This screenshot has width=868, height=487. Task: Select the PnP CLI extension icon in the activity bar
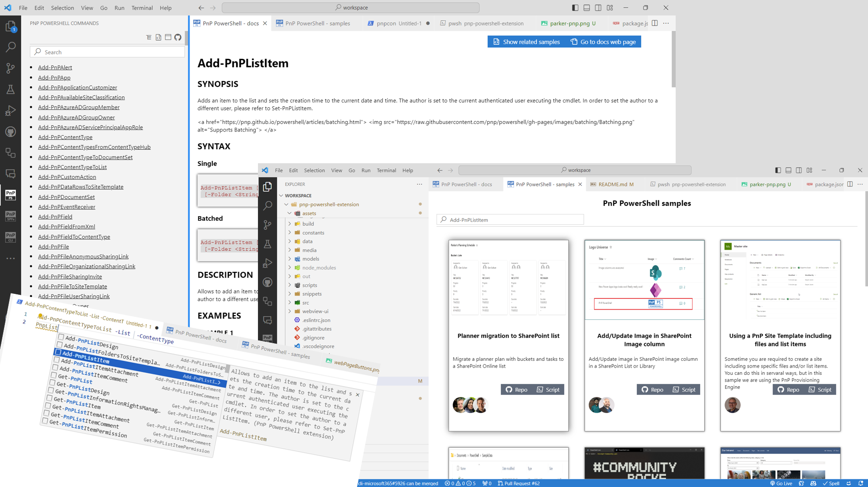click(10, 236)
